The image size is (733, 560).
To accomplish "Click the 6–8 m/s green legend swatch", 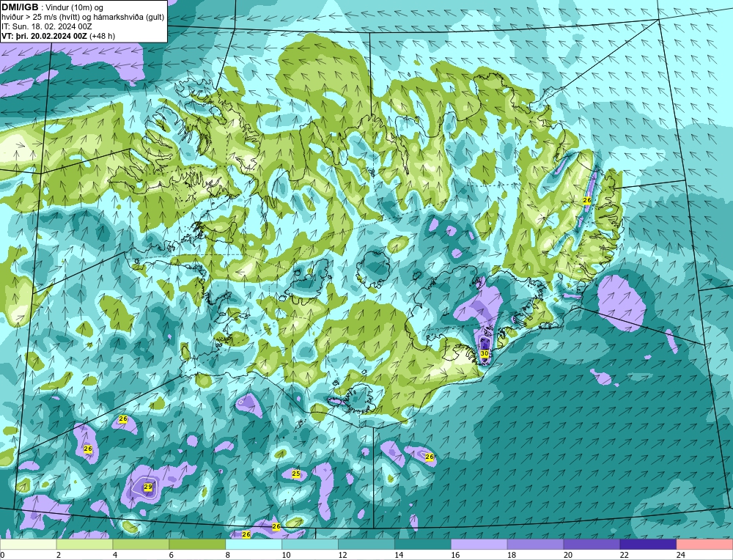I will pos(197,545).
